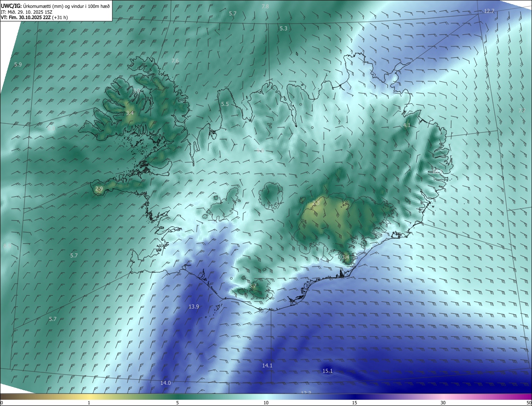
Task: Click the '3.7' value label
Action: tap(253, 286)
